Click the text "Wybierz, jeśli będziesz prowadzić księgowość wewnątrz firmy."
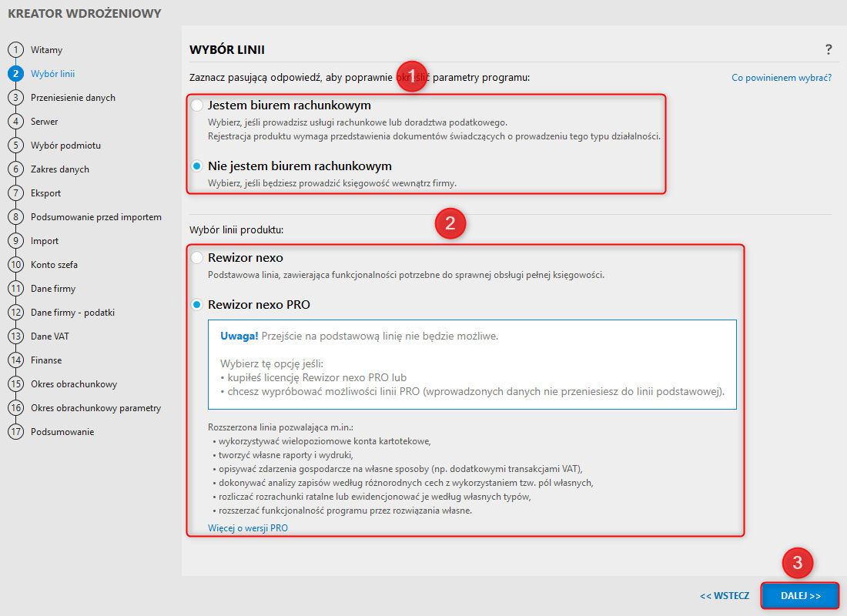The width and height of the screenshot is (847, 616). (x=332, y=183)
